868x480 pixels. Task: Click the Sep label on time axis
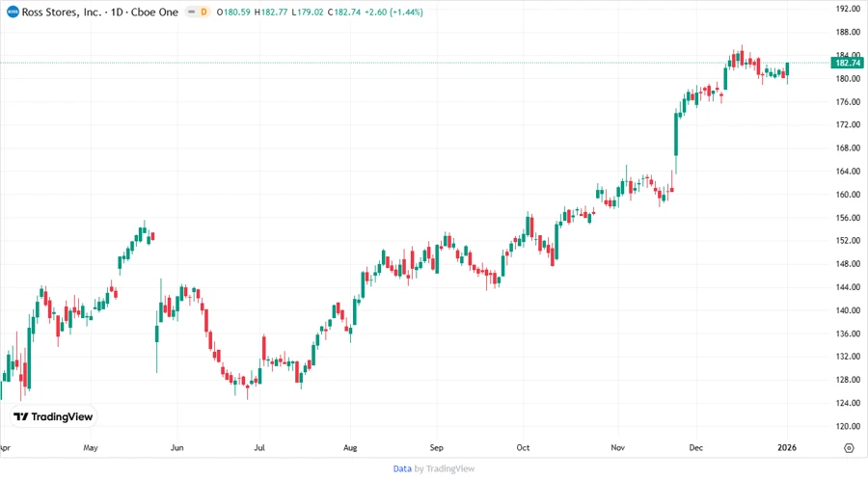[436, 447]
